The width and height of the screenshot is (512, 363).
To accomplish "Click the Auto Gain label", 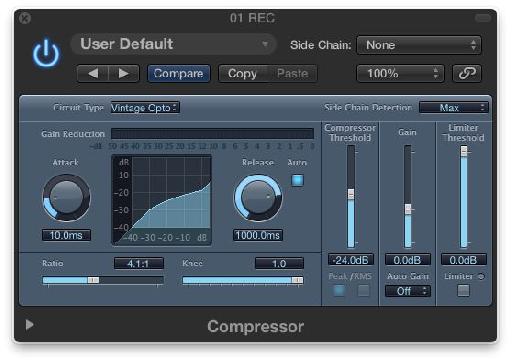I will click(x=408, y=276).
